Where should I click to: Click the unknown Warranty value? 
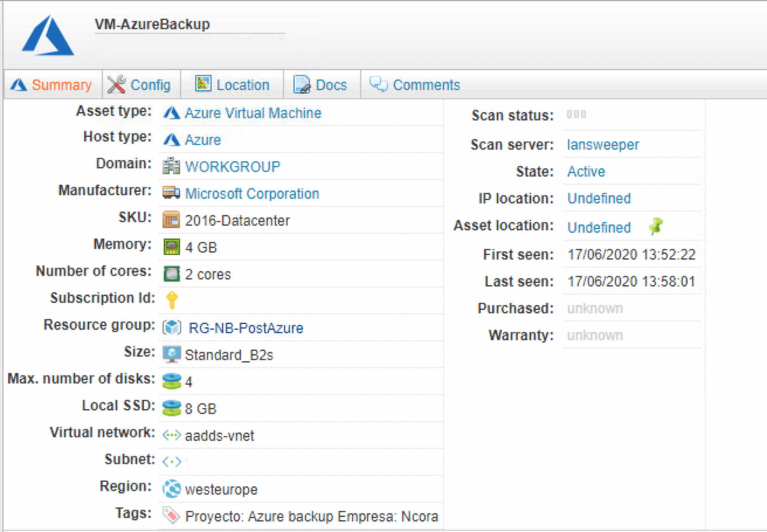coord(595,335)
